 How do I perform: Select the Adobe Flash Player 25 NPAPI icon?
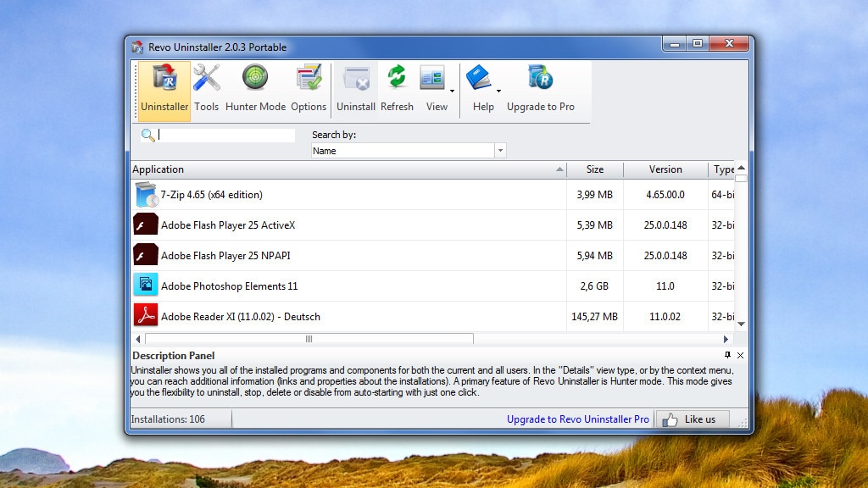click(x=146, y=255)
